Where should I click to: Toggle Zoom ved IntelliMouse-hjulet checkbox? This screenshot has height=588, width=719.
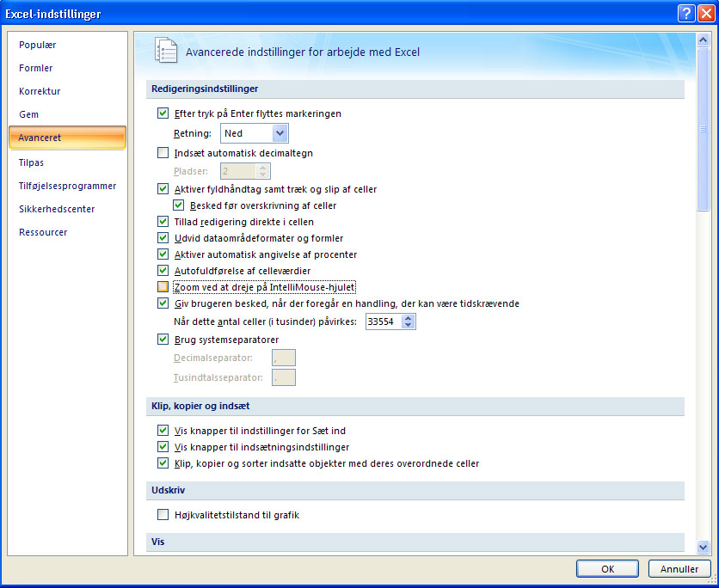pos(163,287)
